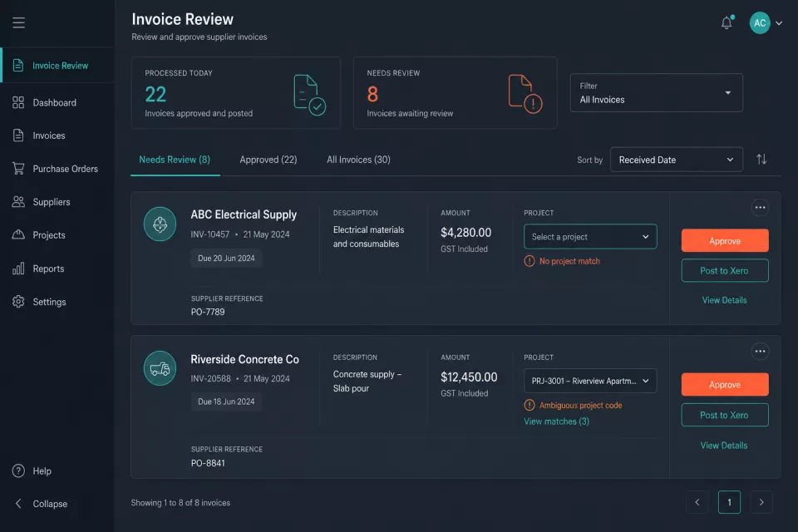Go to the next page arrow
The height and width of the screenshot is (532, 798).
coord(761,502)
